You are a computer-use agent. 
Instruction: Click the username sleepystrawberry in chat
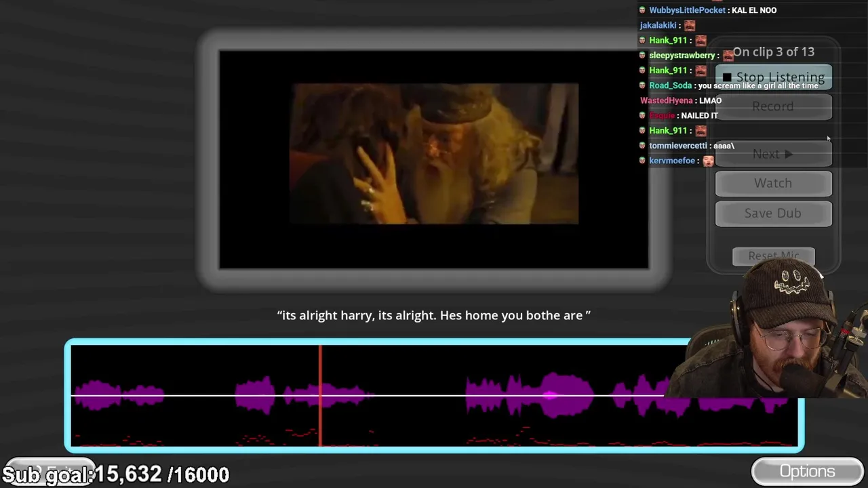(x=682, y=56)
